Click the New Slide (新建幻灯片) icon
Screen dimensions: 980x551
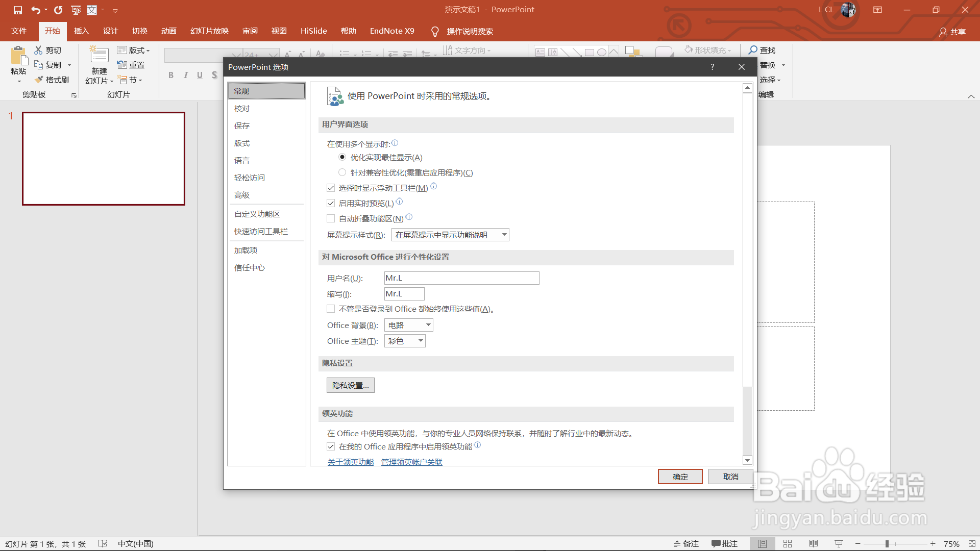[99, 55]
